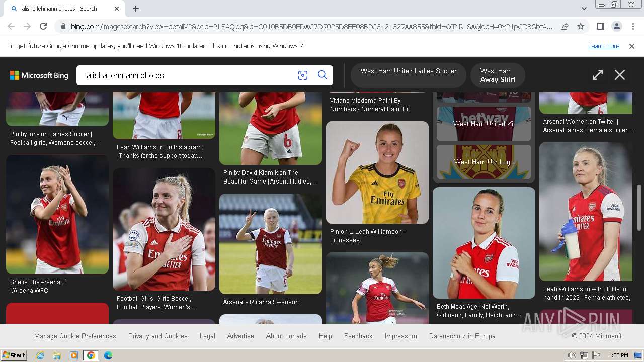The width and height of the screenshot is (644, 362).
Task: Open the Microsoft Bing logo
Action: click(39, 75)
